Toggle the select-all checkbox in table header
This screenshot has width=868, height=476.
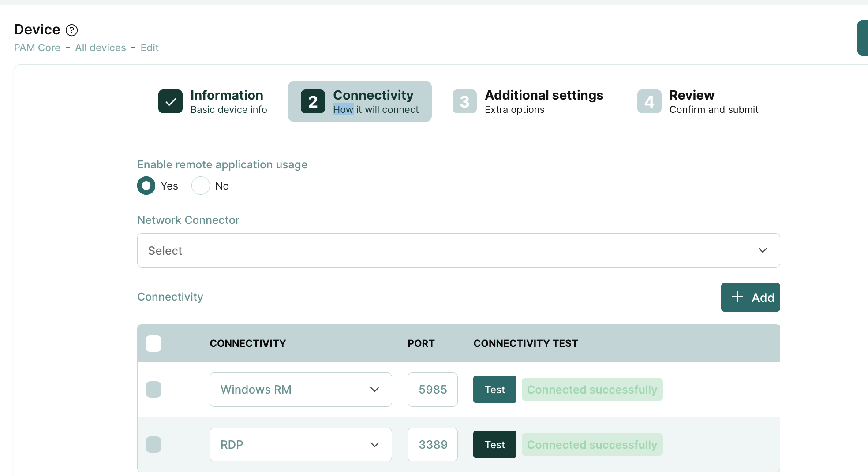coord(153,343)
